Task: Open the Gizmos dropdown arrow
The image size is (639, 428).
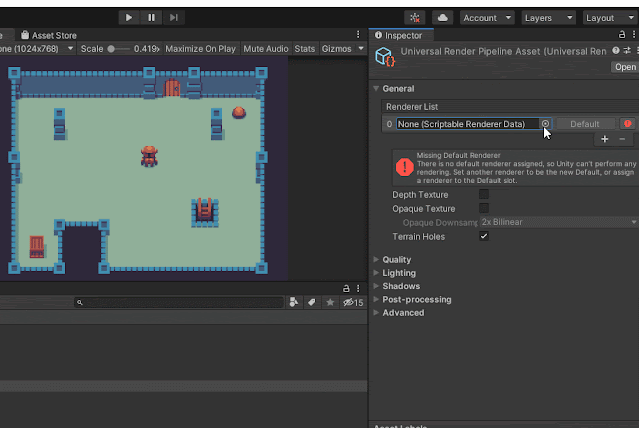Action: [x=361, y=49]
